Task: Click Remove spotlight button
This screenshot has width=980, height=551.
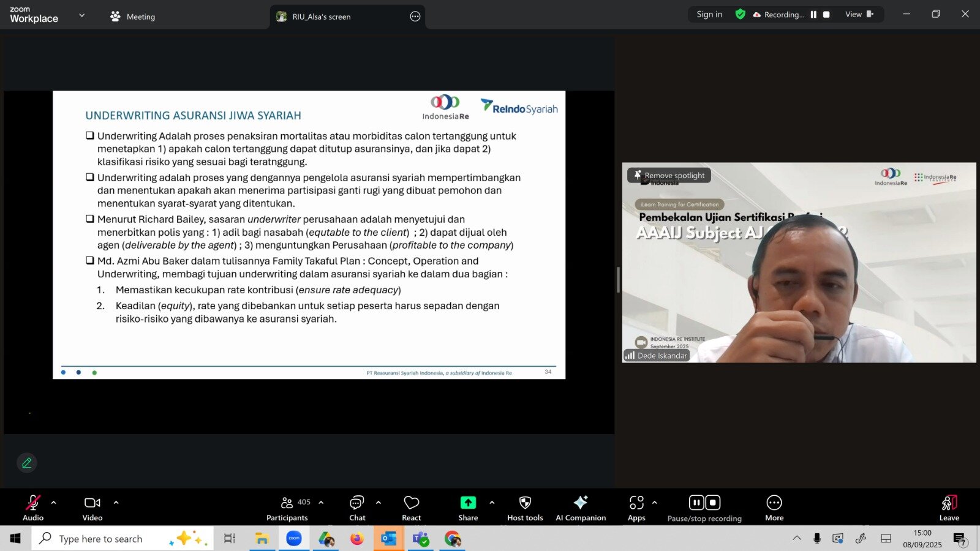Action: pos(669,176)
